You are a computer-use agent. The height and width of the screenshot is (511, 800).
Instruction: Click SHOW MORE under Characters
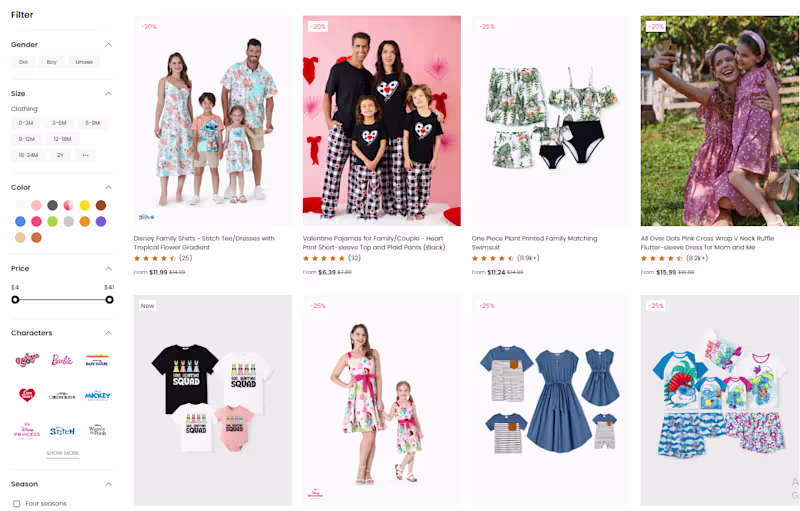pos(62,453)
